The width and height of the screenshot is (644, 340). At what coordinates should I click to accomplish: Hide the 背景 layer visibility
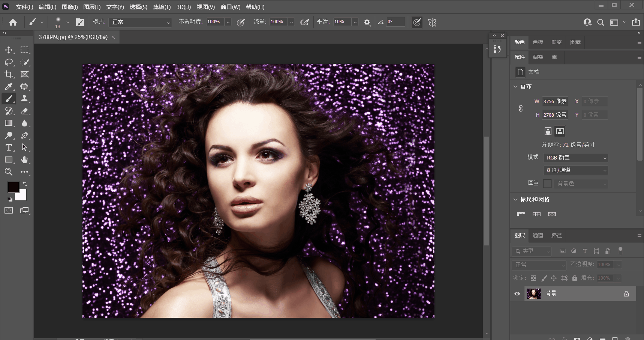click(517, 294)
